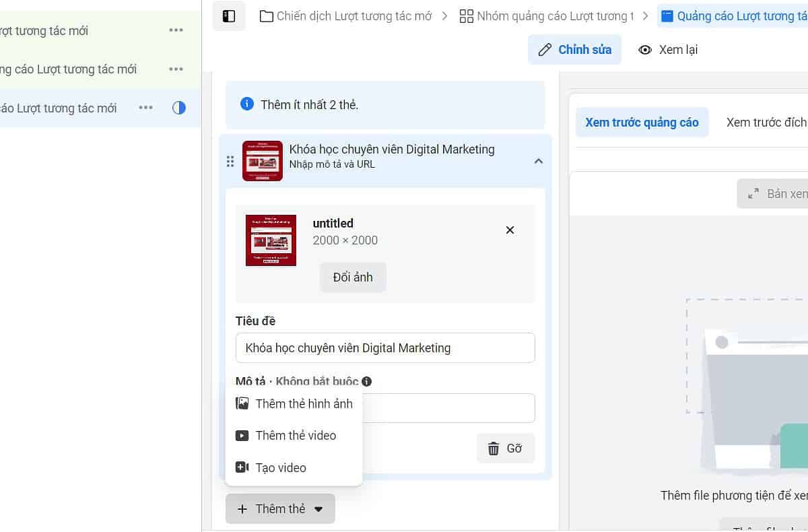Toggle the sidebar panel icon
Image resolution: width=808 pixels, height=532 pixels.
(x=229, y=16)
